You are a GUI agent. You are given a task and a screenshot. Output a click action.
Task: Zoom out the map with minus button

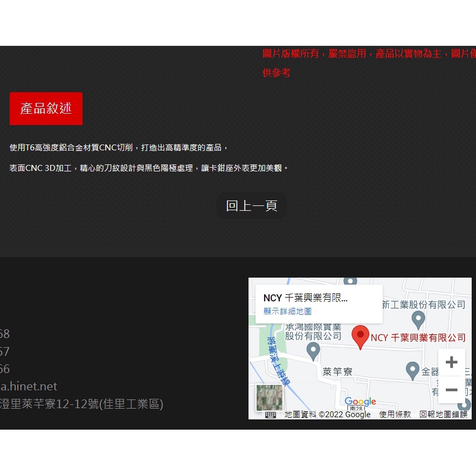coord(451,390)
